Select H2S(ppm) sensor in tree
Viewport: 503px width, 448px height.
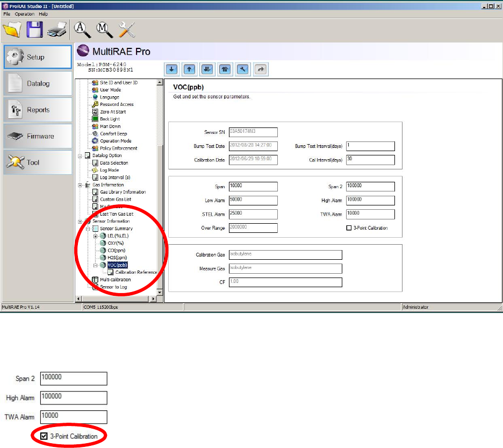pyautogui.click(x=117, y=258)
